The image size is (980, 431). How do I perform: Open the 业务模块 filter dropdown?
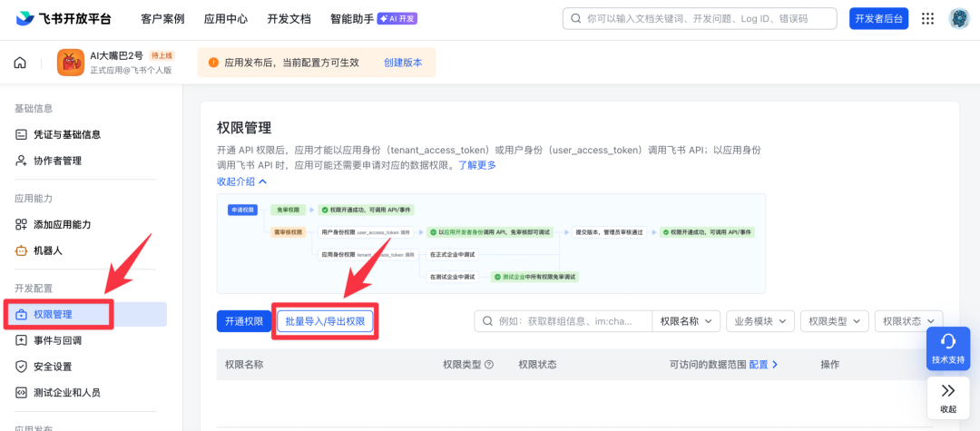tap(760, 321)
